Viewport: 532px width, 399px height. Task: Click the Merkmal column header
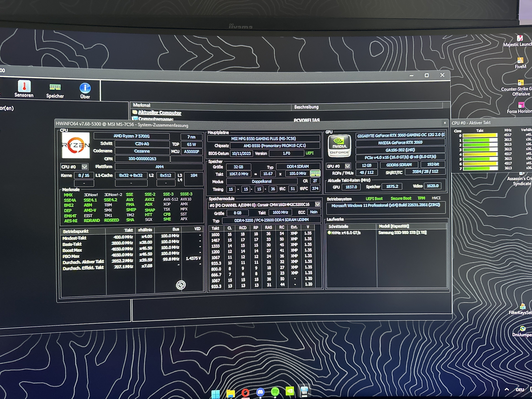point(142,105)
